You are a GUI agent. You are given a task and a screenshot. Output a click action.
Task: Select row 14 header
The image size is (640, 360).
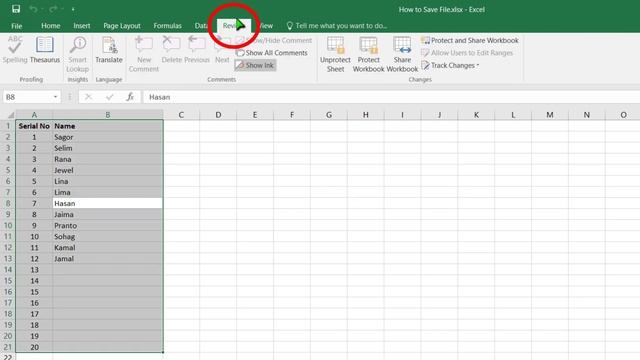click(8, 270)
